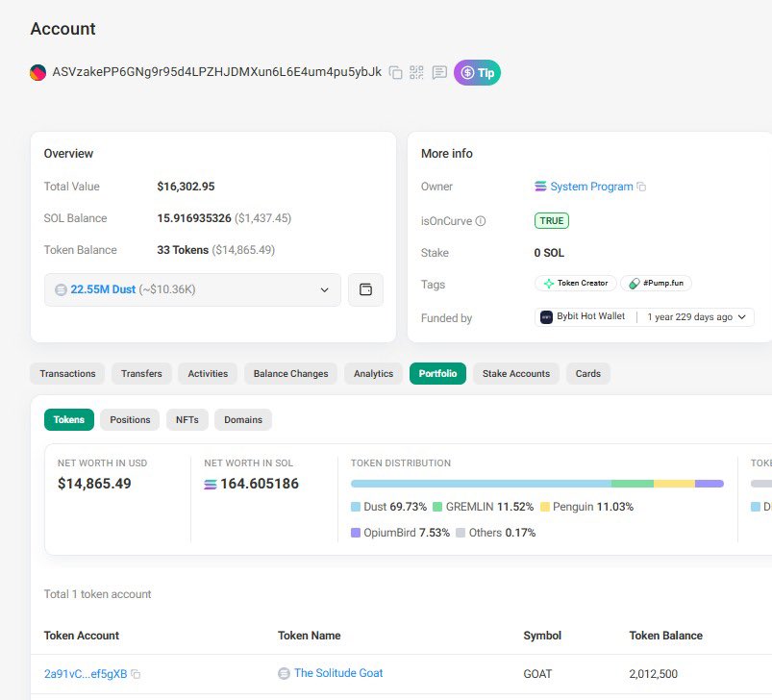Screen dimensions: 772x700
Task: Click the Dust token coin icon
Action: pos(62,290)
